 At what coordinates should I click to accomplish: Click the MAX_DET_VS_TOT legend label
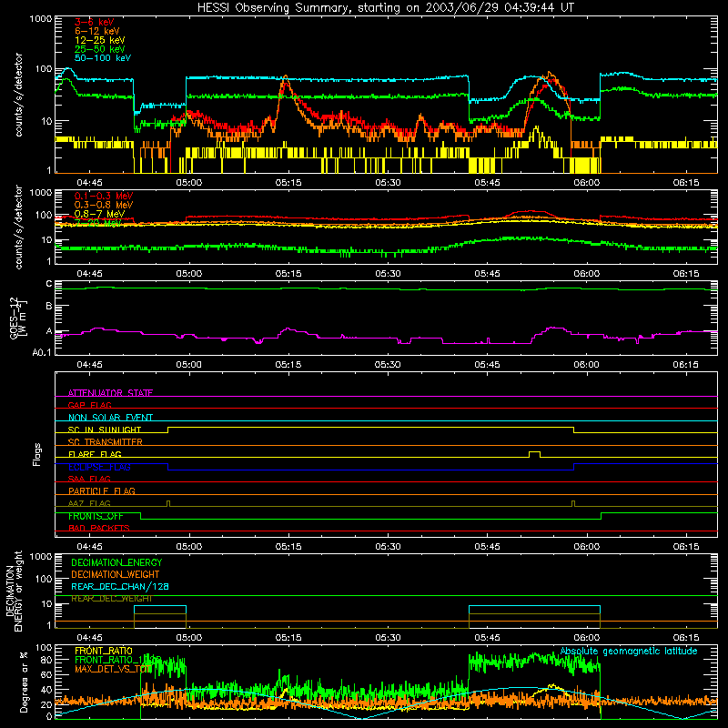click(113, 669)
